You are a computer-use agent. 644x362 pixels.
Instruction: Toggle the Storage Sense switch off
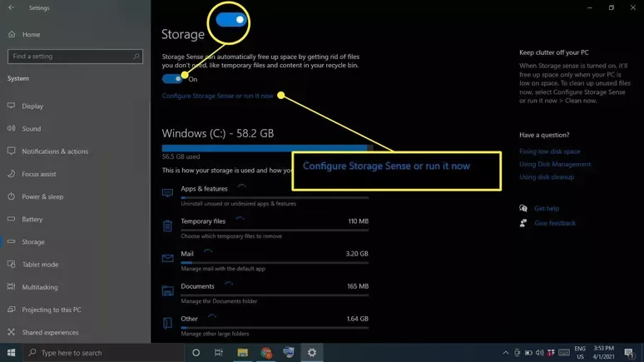[172, 79]
